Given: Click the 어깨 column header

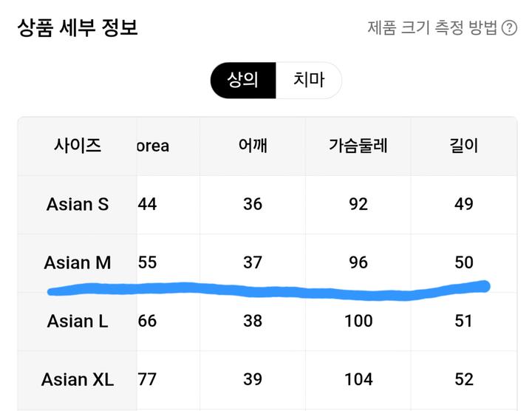Looking at the screenshot, I should pyautogui.click(x=253, y=146).
